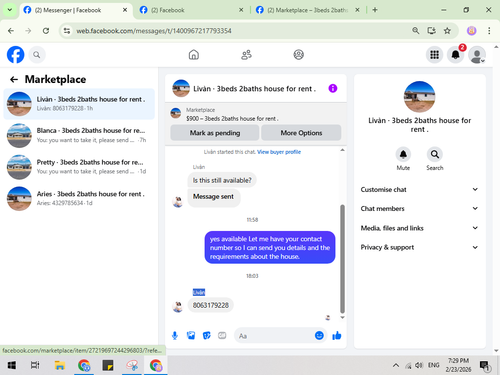Open the Friends icon in top navigation
Viewport: 500px width, 375px height.
(x=246, y=54)
